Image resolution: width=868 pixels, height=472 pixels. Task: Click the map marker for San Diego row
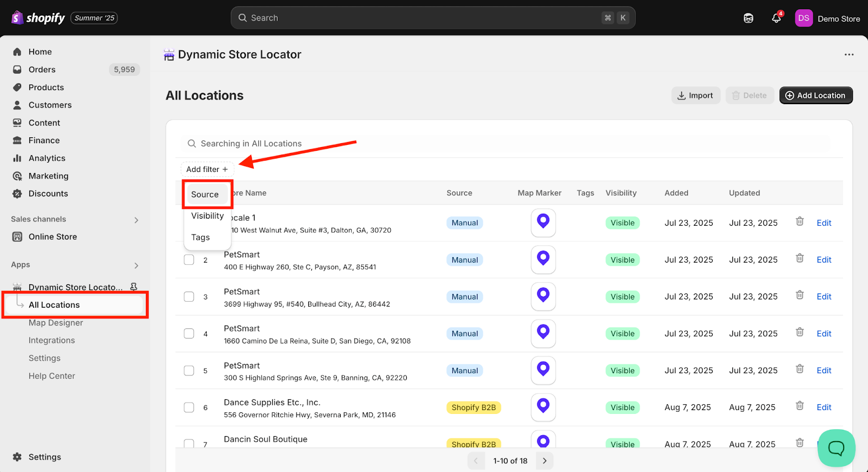click(x=543, y=333)
